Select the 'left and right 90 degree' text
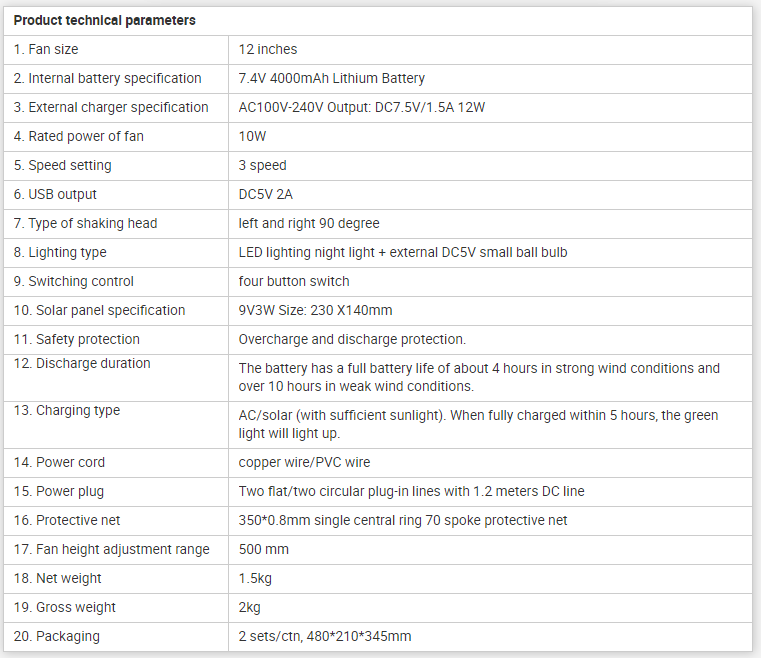 [309, 223]
